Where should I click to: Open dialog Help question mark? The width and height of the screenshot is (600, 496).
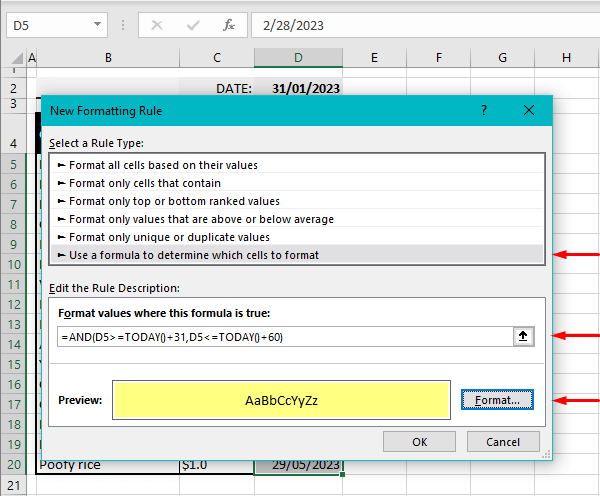click(x=484, y=110)
